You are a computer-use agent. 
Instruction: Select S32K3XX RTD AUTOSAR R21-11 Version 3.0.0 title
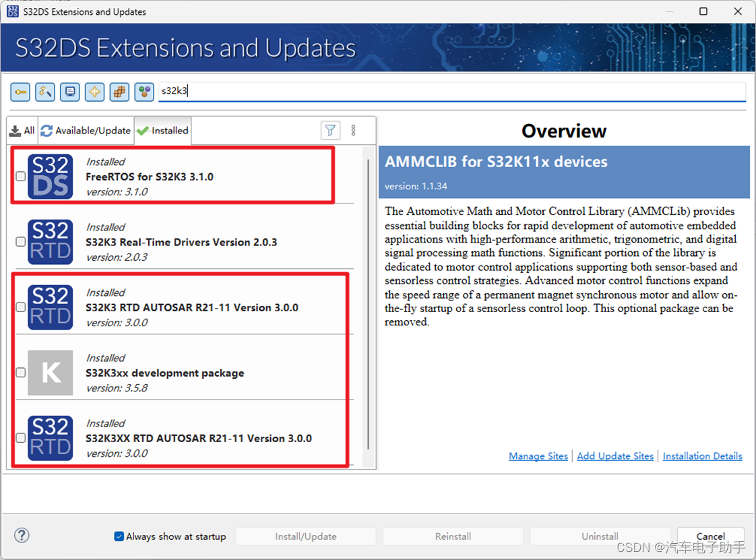[199, 439]
